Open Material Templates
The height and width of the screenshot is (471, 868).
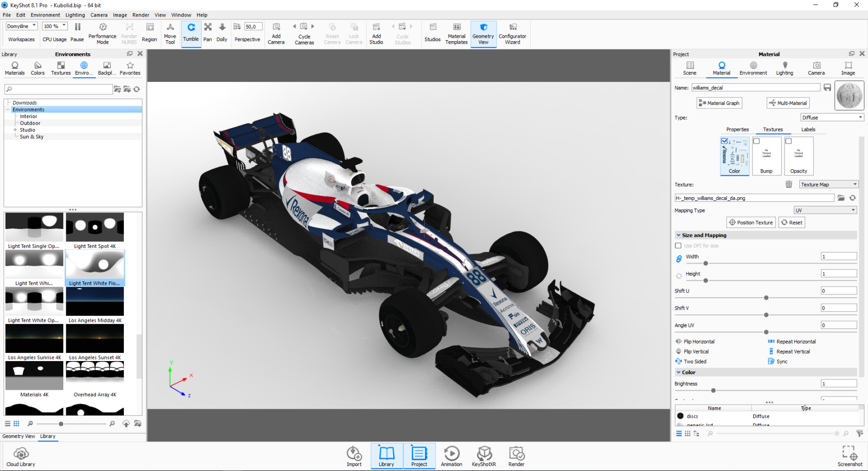457,33
